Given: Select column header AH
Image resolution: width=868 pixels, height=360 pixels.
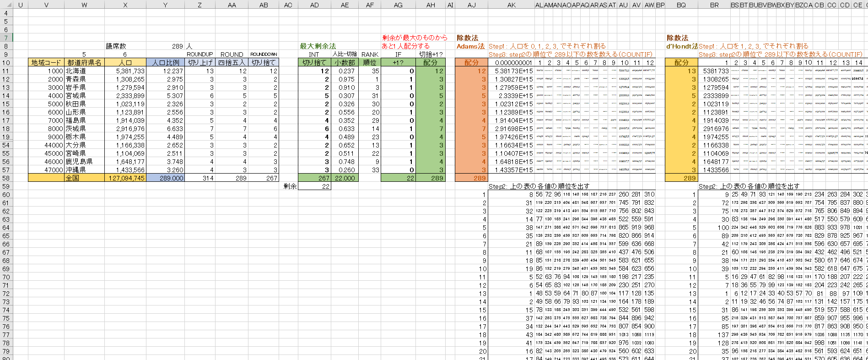Looking at the screenshot, I should click(431, 5).
